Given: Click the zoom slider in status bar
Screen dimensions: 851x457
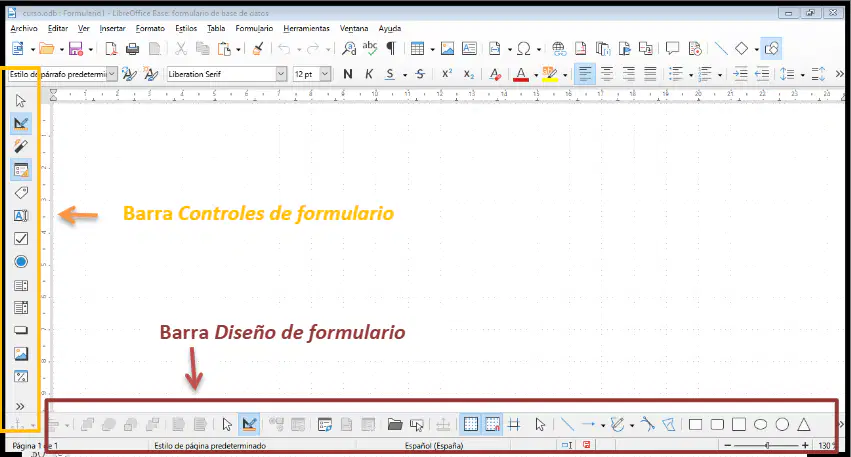Looking at the screenshot, I should tap(766, 446).
